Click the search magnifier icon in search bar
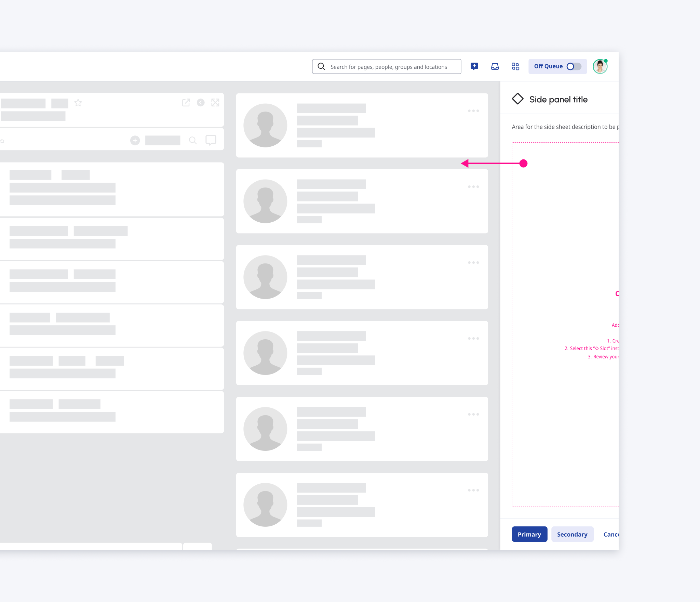 321,66
